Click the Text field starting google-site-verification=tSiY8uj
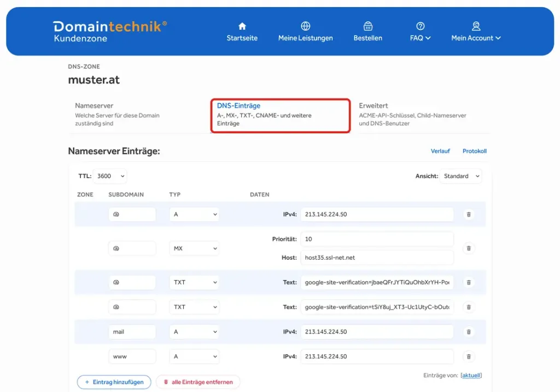 377,307
